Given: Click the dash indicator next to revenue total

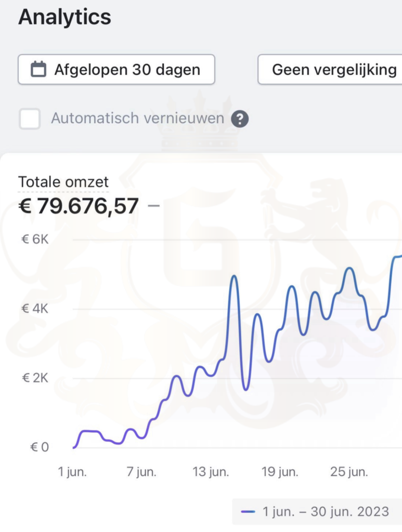Looking at the screenshot, I should pyautogui.click(x=154, y=205).
